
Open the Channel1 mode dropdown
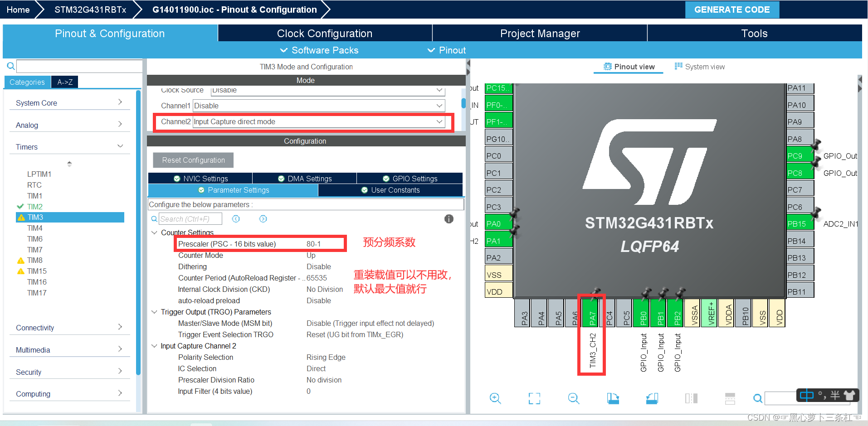[x=319, y=106]
